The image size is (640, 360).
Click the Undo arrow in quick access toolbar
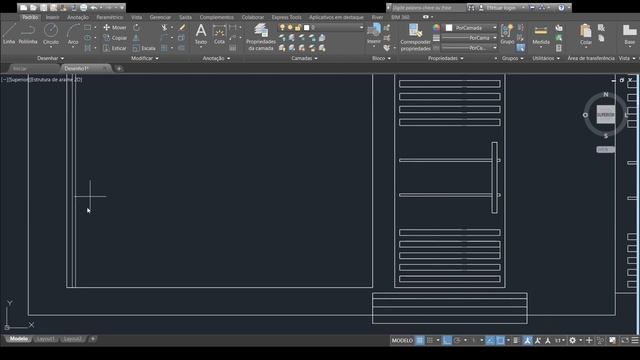(x=93, y=7)
